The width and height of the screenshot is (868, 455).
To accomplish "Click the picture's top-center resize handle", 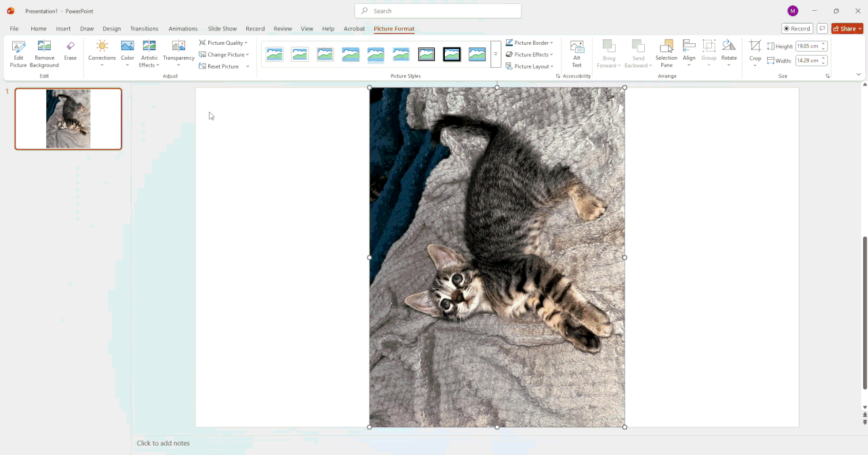I will click(497, 87).
